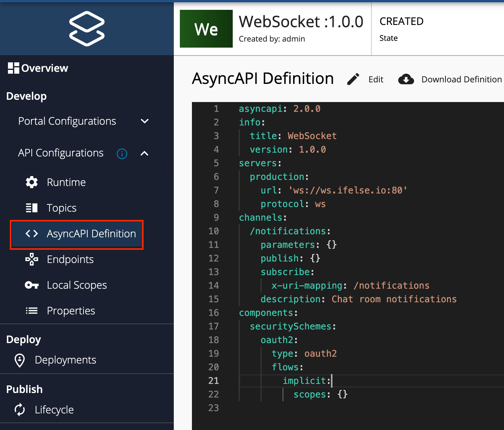
Task: Click the API Configurations info icon
Action: (122, 154)
